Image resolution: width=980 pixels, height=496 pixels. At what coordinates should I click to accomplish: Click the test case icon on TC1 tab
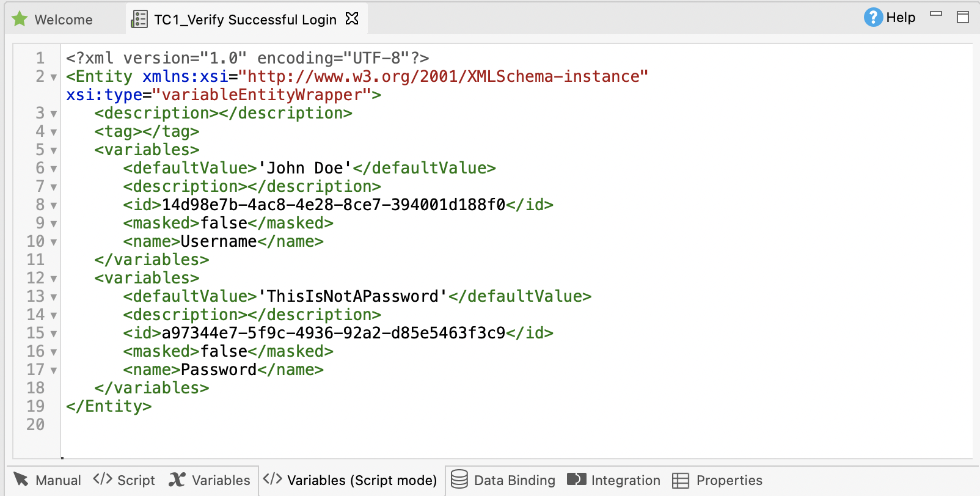[x=139, y=19]
